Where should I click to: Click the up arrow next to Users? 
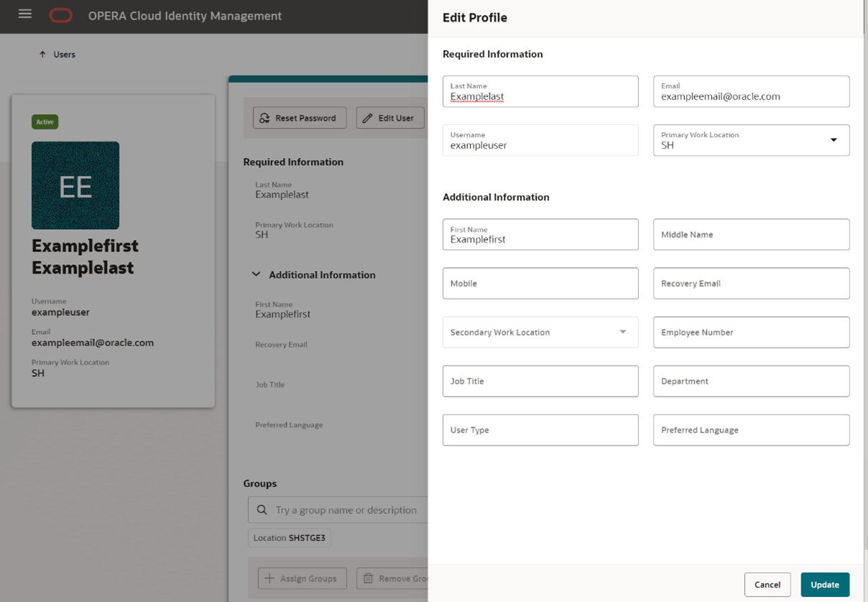point(42,53)
